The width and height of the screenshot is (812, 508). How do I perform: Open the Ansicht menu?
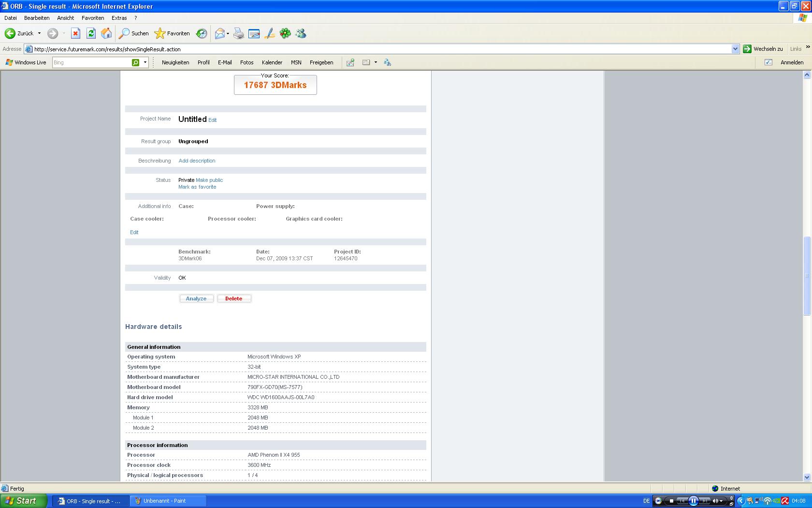(65, 18)
